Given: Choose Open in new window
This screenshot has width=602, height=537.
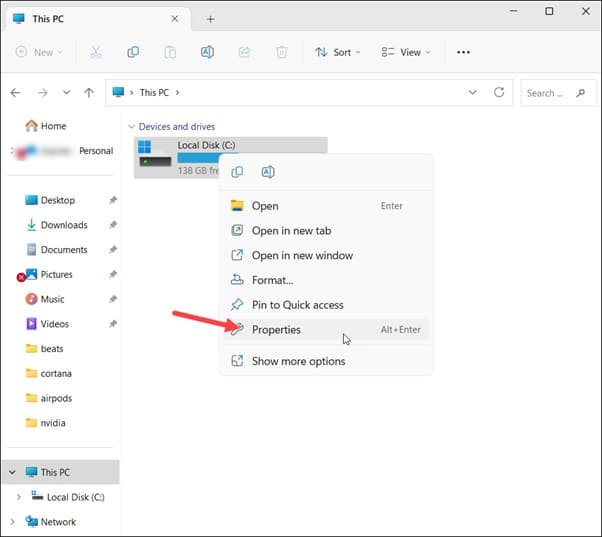Looking at the screenshot, I should (x=326, y=255).
